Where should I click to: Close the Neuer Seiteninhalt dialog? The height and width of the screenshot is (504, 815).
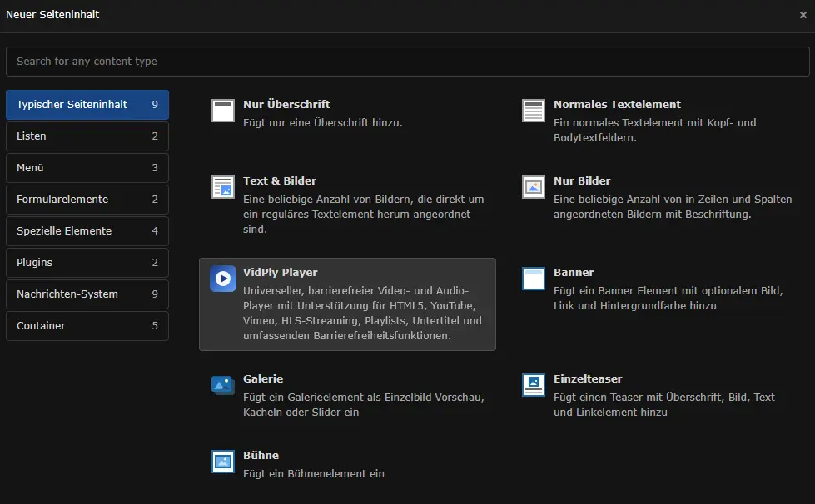(x=803, y=15)
